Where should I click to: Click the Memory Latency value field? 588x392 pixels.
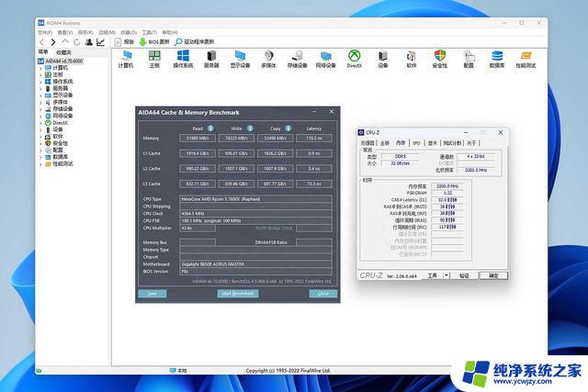tap(314, 139)
